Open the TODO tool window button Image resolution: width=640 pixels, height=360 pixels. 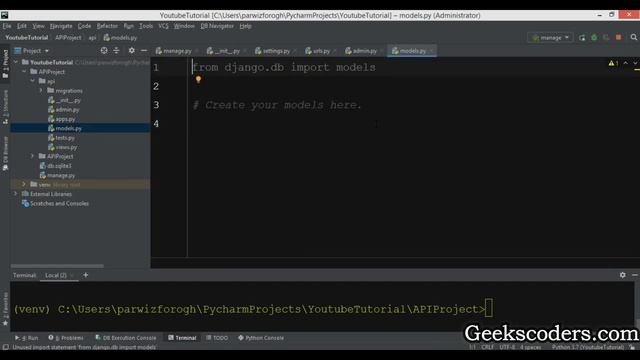[x=217, y=338]
